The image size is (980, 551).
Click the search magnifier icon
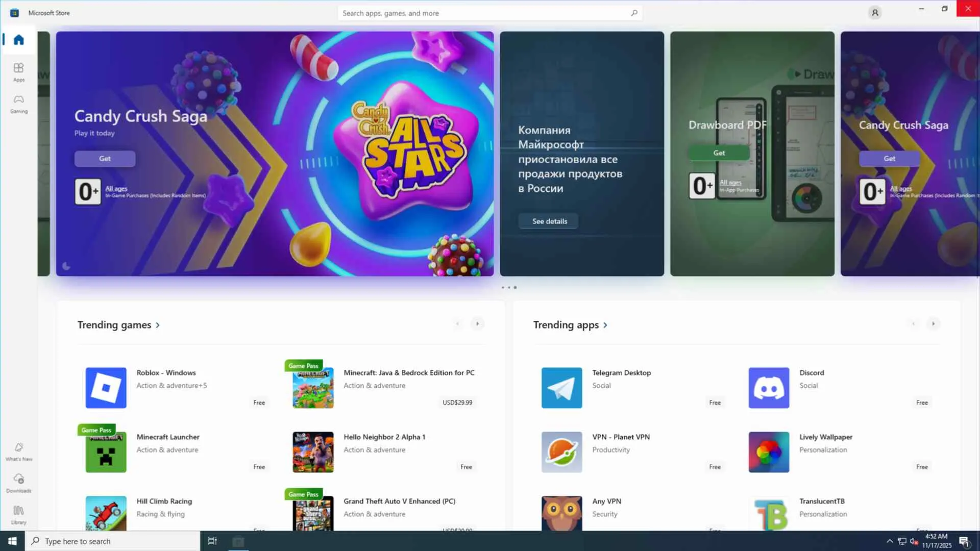point(634,13)
